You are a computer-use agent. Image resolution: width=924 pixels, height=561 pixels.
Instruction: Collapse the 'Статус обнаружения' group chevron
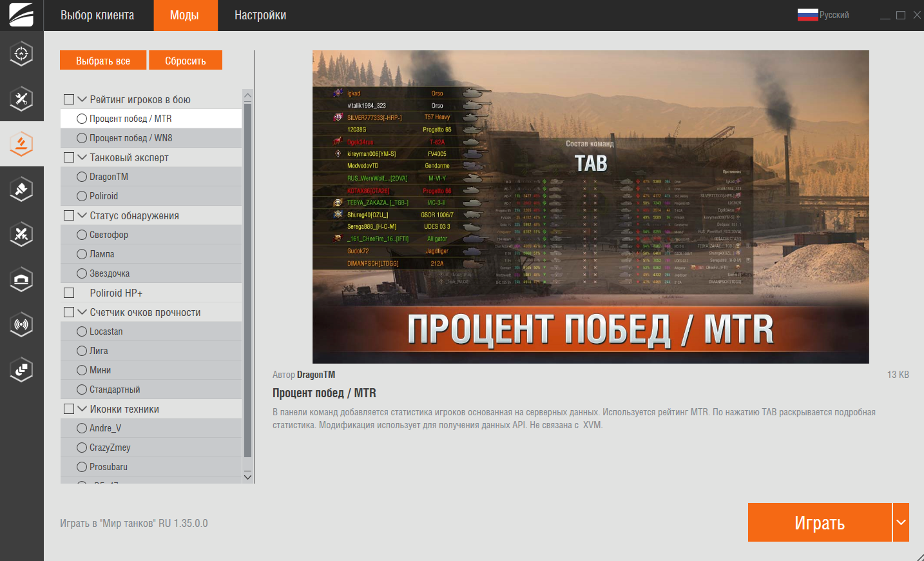pos(82,215)
